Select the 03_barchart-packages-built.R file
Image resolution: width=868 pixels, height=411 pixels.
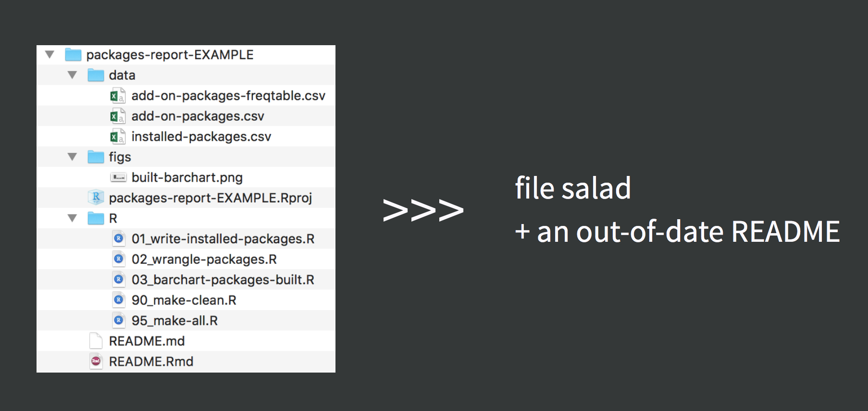click(x=186, y=279)
